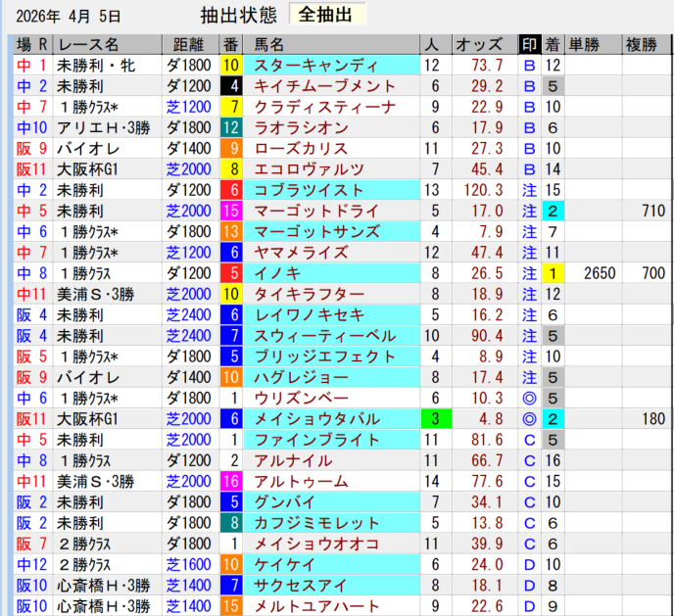
Task: Select horse ウリズンベー
Action: tap(331, 399)
